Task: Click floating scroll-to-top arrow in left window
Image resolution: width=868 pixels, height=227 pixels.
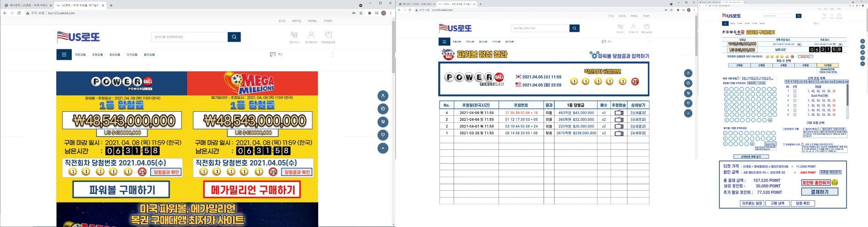Action: [x=383, y=148]
